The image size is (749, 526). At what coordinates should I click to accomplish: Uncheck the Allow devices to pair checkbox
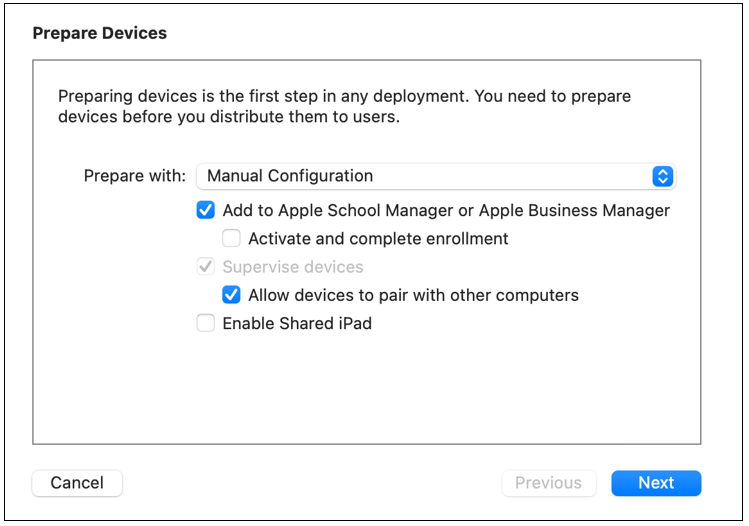click(232, 295)
